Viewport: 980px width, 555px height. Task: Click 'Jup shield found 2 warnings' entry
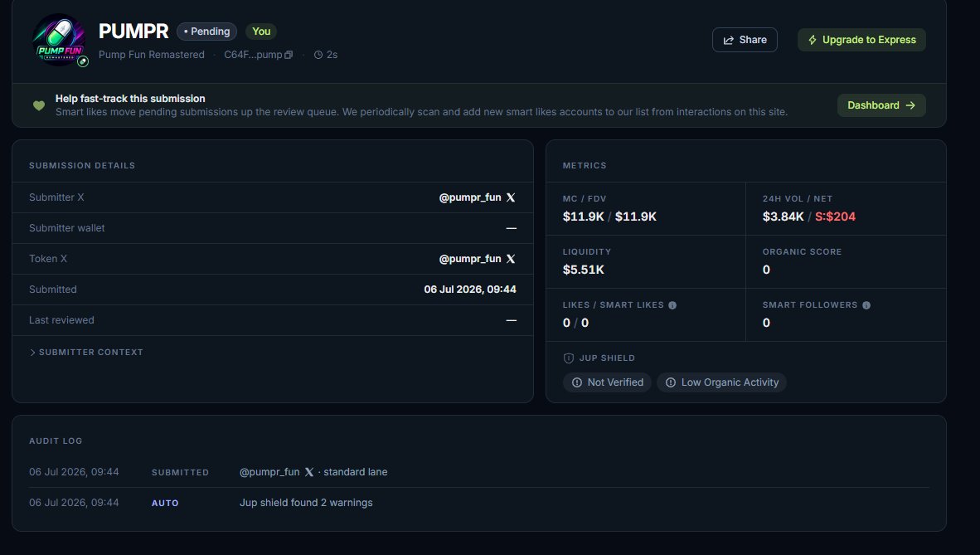click(x=306, y=503)
